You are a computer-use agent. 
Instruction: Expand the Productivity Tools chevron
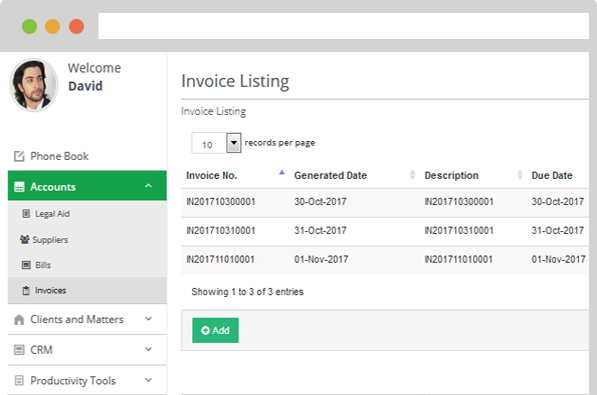[148, 380]
